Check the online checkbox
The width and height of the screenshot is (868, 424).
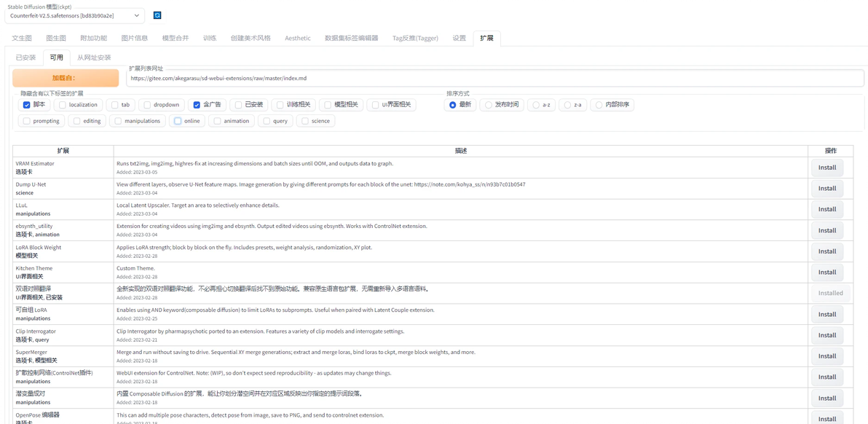[178, 121]
